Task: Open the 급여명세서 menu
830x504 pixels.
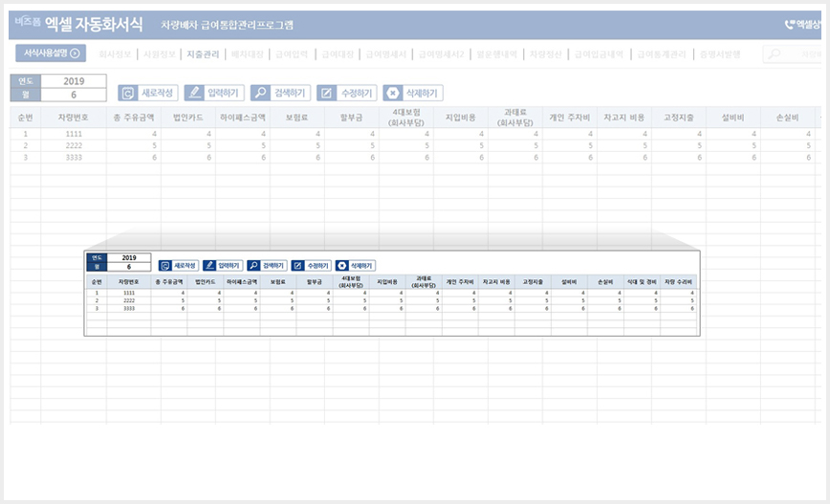Action: [x=386, y=54]
